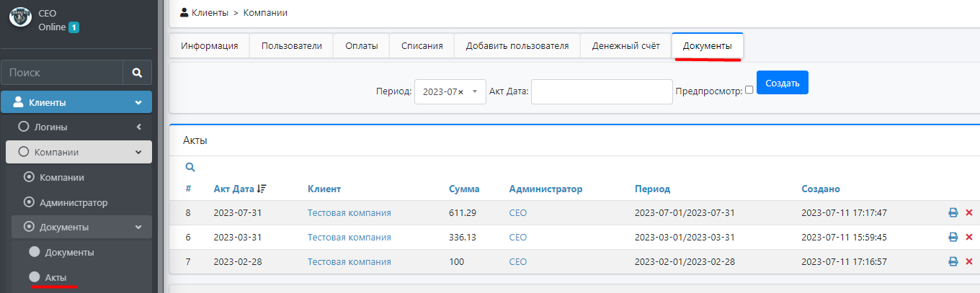The image size is (980, 293).
Task: Open the Период dropdown
Action: coord(450,92)
